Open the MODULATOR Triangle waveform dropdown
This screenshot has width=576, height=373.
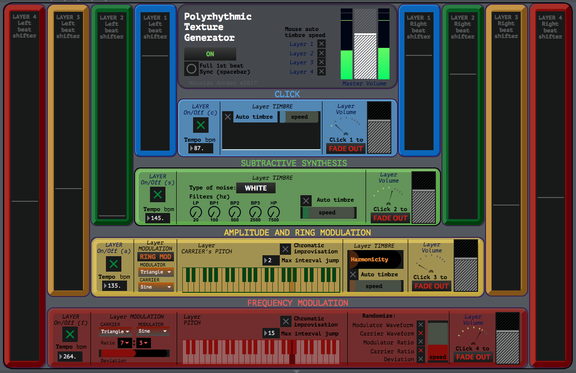pyautogui.click(x=156, y=272)
